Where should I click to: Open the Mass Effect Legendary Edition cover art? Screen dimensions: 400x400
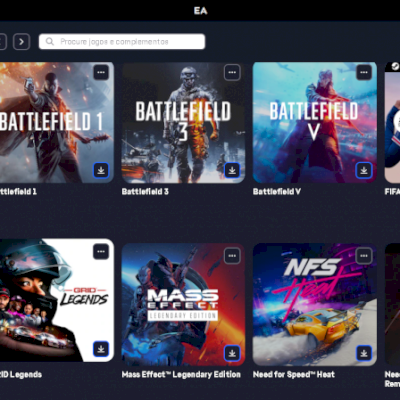(x=183, y=304)
